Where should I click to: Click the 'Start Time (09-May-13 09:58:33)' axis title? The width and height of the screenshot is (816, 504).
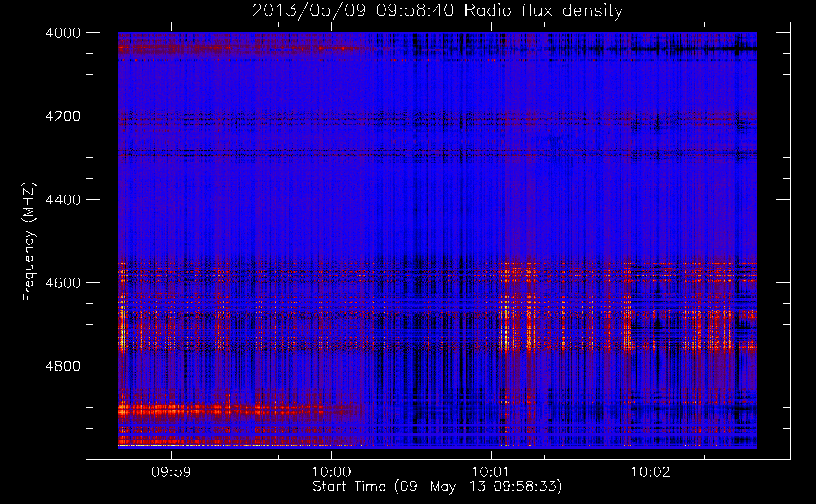point(437,487)
